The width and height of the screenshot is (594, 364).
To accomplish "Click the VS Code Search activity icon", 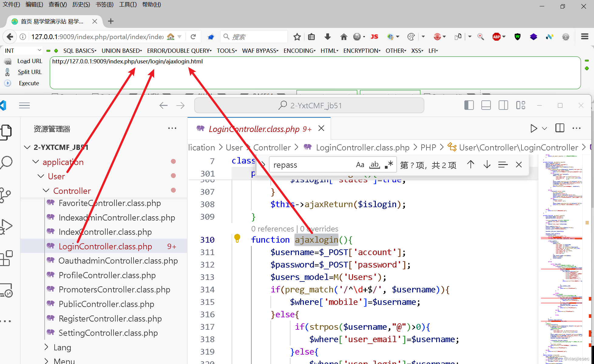I will [x=7, y=163].
